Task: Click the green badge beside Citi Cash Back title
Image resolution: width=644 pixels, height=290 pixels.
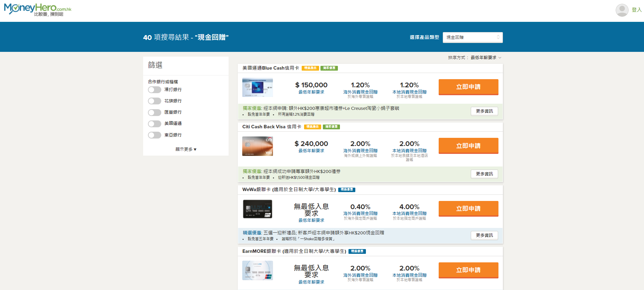Action: point(331,127)
